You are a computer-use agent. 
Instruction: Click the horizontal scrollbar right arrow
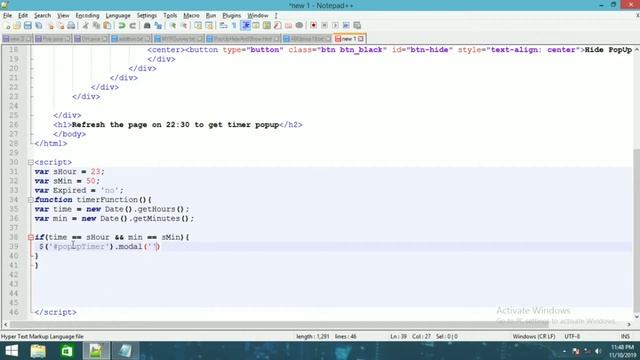tap(629, 324)
